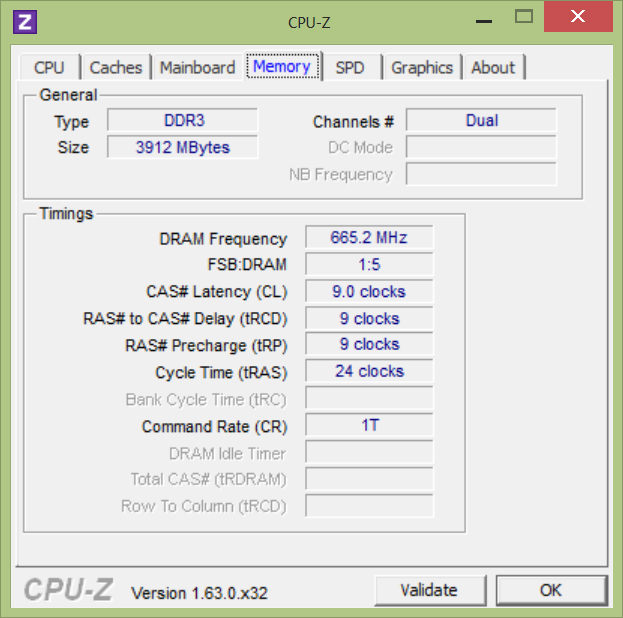Click the empty NB Frequency field
Screen dimensions: 623x618
pyautogui.click(x=481, y=174)
